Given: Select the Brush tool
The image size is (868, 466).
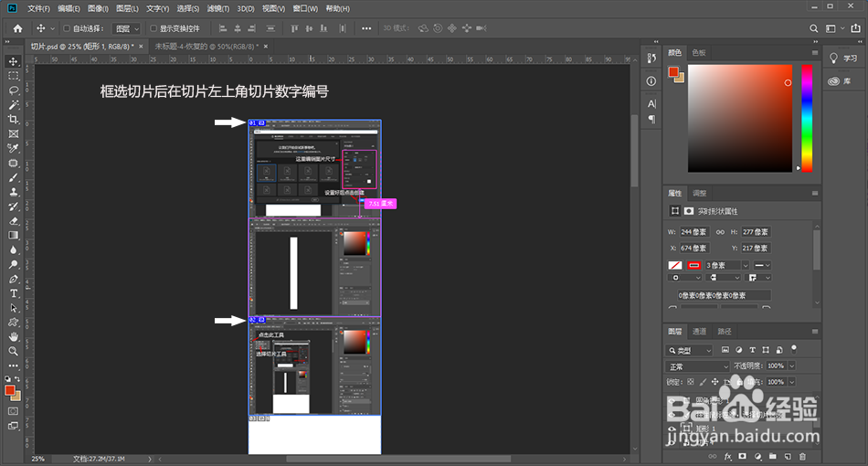Looking at the screenshot, I should (x=14, y=177).
